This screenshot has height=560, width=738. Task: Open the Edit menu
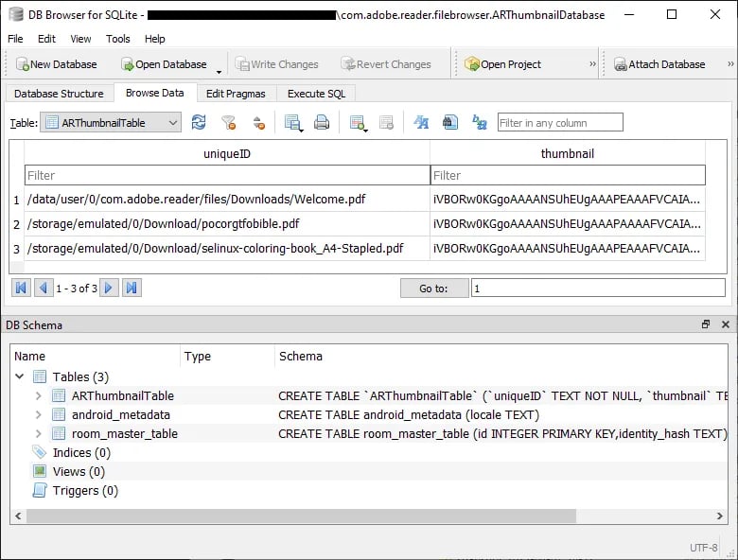[46, 39]
